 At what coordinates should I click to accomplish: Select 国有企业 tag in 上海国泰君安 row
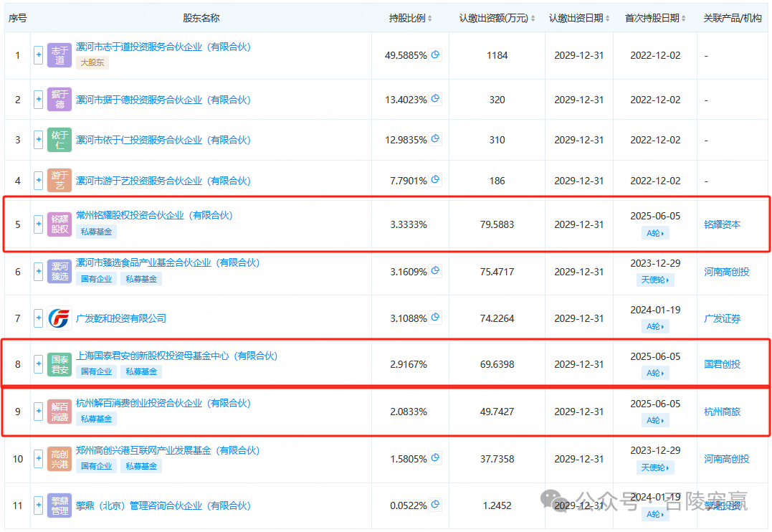97,371
